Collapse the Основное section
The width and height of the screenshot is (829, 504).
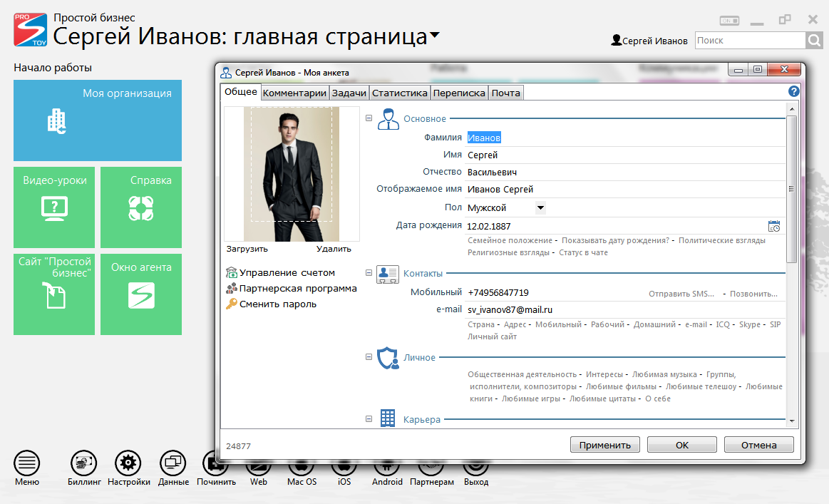point(369,118)
